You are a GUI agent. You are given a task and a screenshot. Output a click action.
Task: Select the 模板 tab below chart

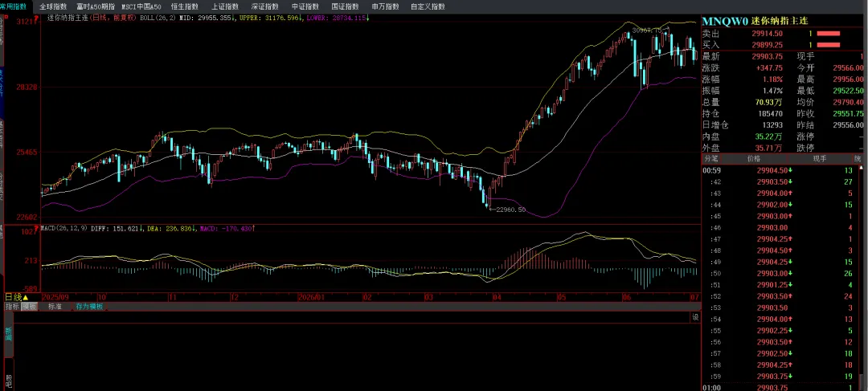click(x=30, y=307)
